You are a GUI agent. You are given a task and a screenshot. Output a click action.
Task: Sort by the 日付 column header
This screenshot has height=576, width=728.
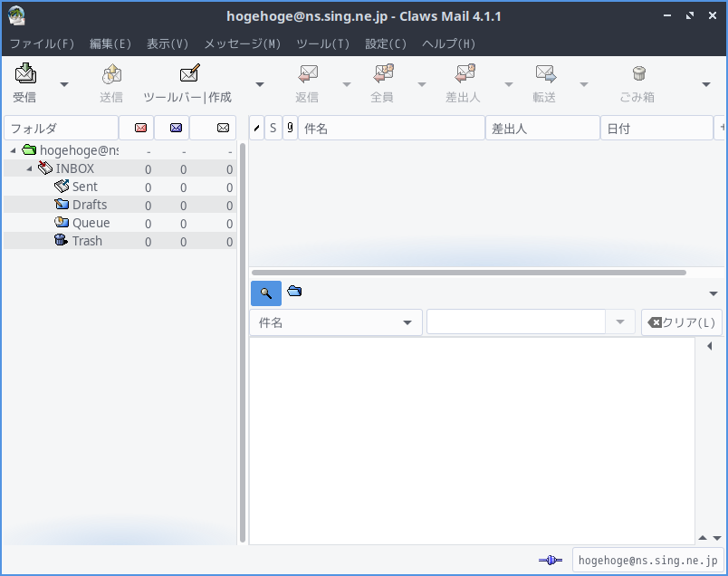(656, 128)
